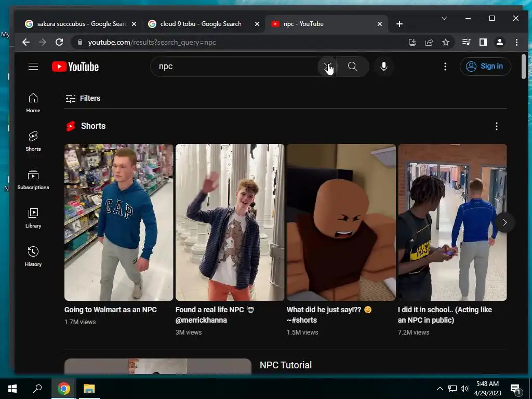
Task: Open Chrome three-dot menu
Action: [516, 43]
